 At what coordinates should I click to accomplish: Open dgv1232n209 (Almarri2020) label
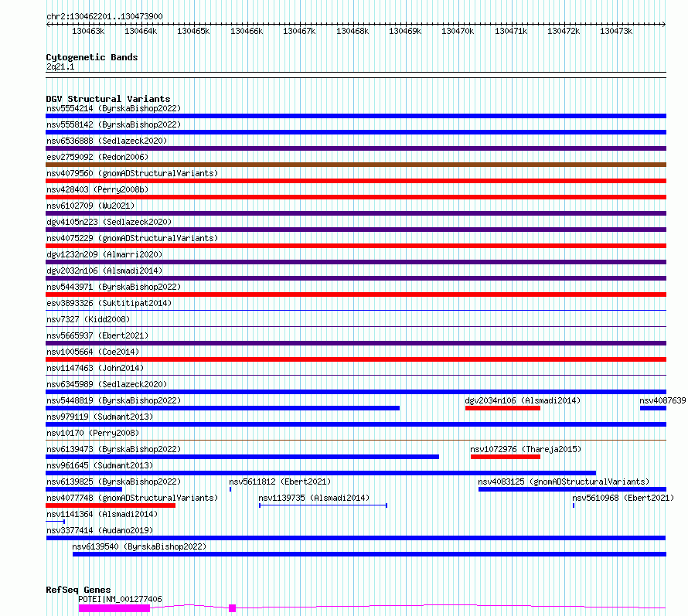[104, 254]
